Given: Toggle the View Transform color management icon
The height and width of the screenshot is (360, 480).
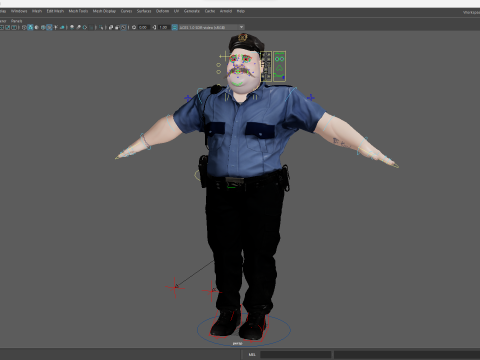Looking at the screenshot, I should [x=174, y=27].
